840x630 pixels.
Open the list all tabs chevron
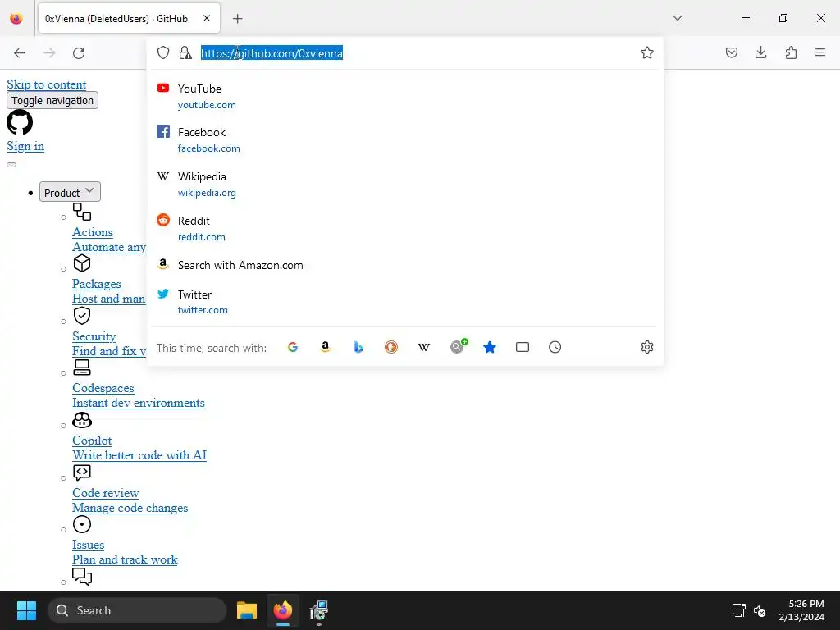(x=678, y=18)
